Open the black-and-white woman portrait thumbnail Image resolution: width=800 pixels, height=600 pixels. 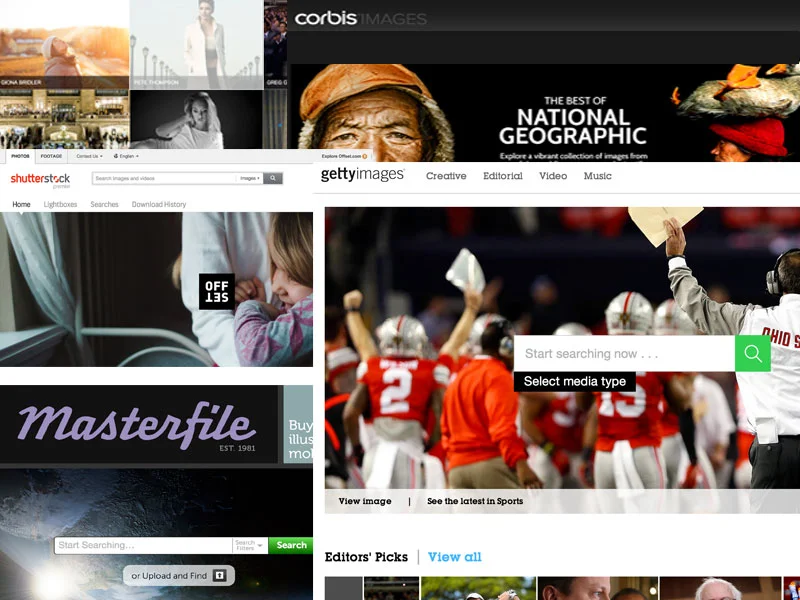(x=196, y=119)
